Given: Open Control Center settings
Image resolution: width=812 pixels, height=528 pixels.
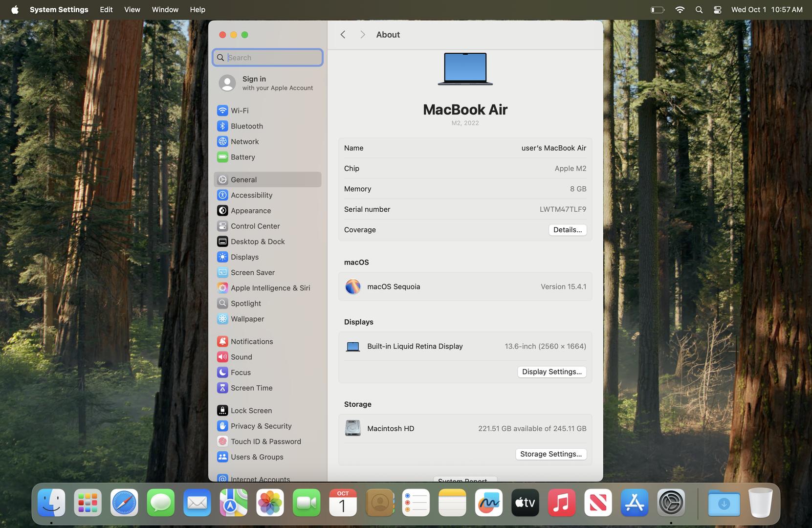Looking at the screenshot, I should pos(255,226).
